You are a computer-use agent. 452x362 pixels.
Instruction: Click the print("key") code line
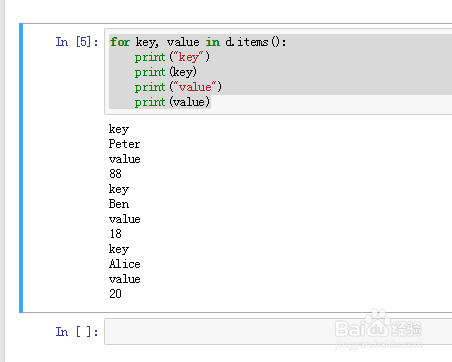click(172, 57)
